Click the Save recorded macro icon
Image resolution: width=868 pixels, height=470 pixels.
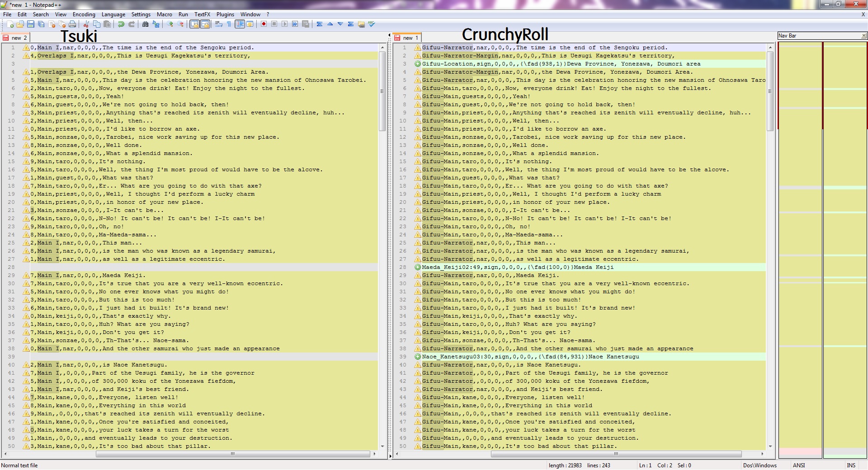[305, 24]
